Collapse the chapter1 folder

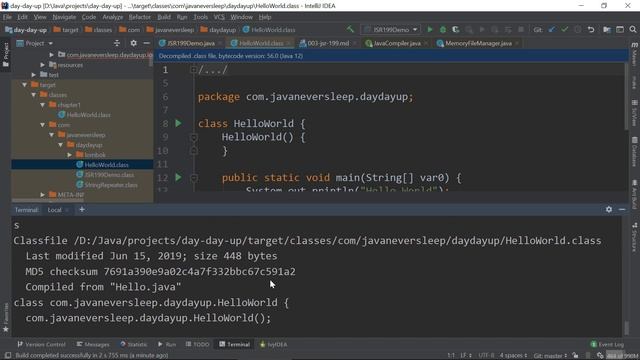(x=42, y=105)
